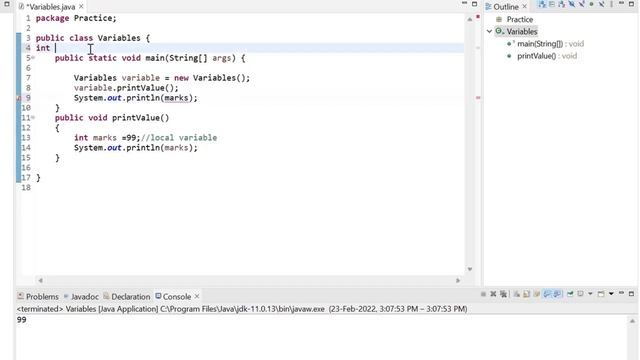Toggle Hide Static Fields and Methods in Outline
Viewport: 640px width, 360px height.
point(582,4)
